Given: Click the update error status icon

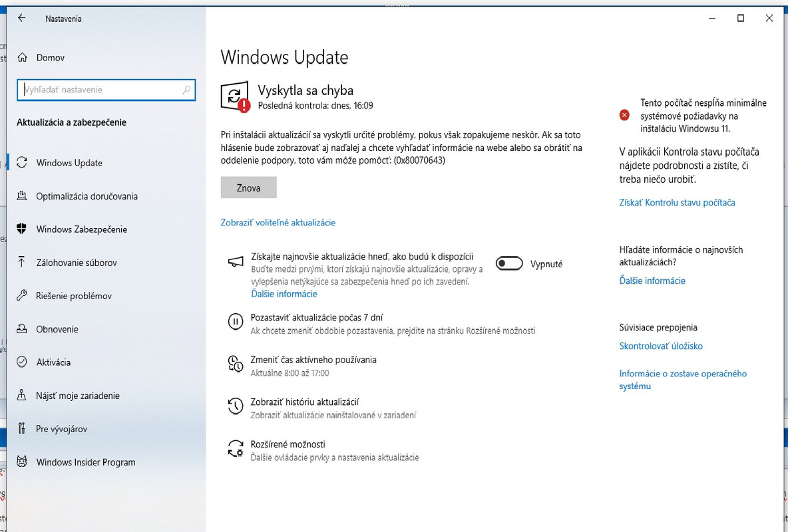Looking at the screenshot, I should tap(235, 97).
